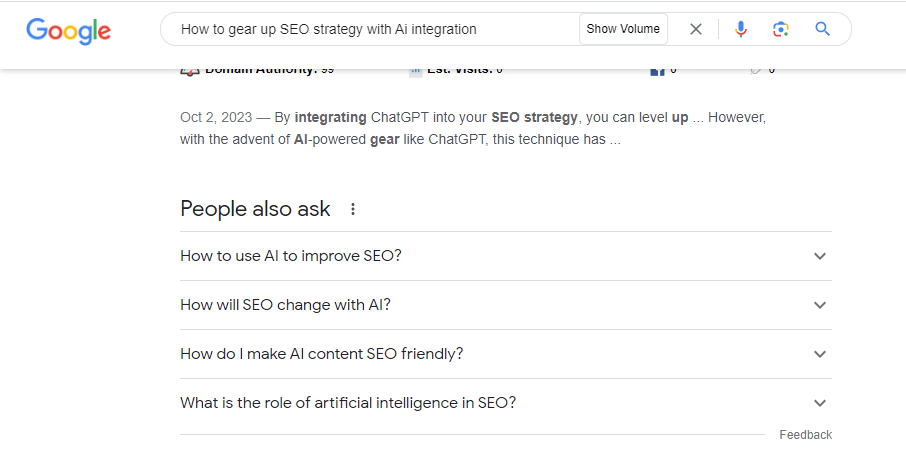Screen dimensions: 906x466
Task: Select the 'How will SEO change with AI?' question text
Action: [285, 305]
